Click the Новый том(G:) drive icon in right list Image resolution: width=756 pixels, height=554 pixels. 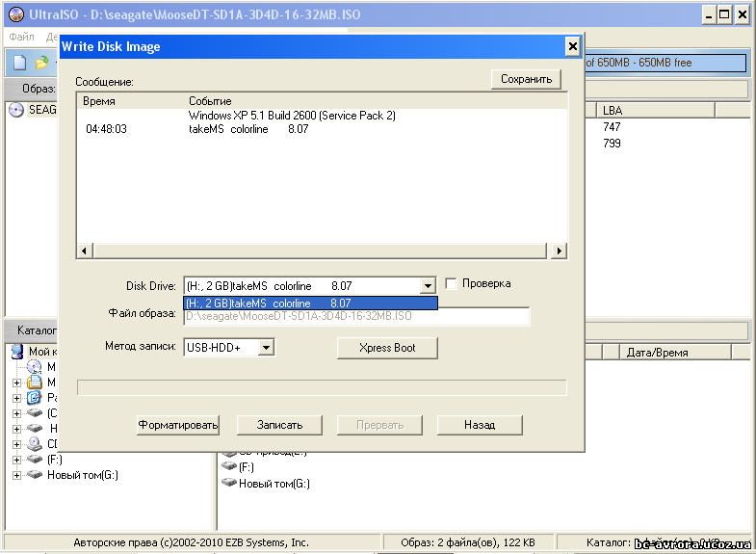click(x=229, y=482)
